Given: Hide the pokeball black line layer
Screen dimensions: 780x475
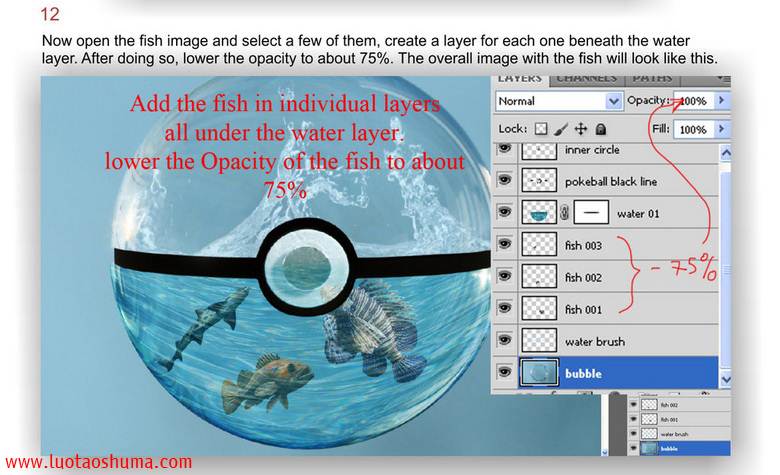Looking at the screenshot, I should coord(505,180).
